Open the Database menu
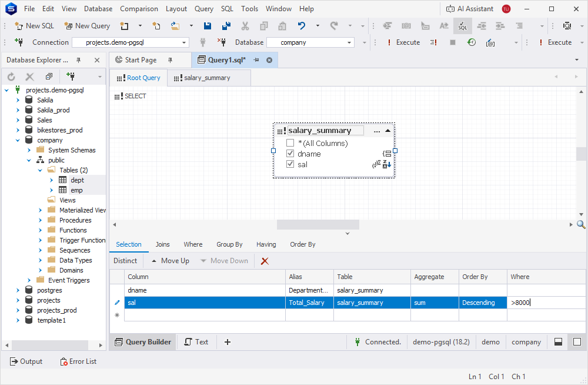The width and height of the screenshot is (588, 385). coord(98,9)
